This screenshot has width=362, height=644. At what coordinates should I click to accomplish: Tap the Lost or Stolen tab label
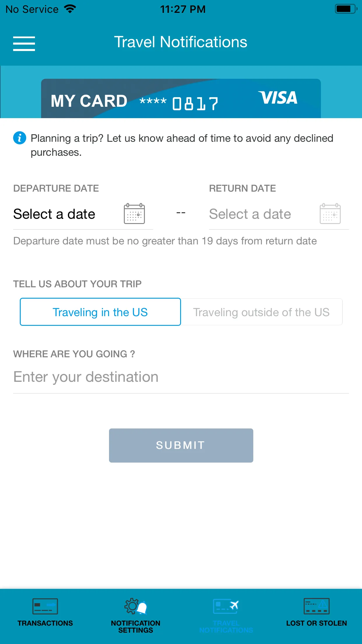pos(317,623)
